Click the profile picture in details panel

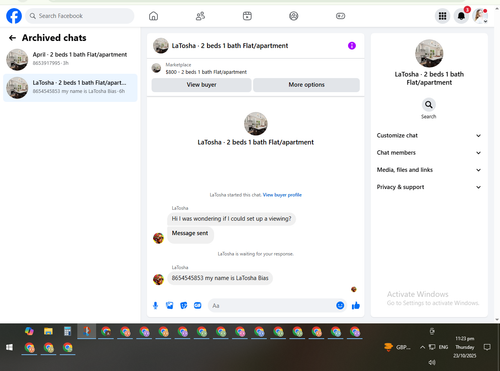429,53
